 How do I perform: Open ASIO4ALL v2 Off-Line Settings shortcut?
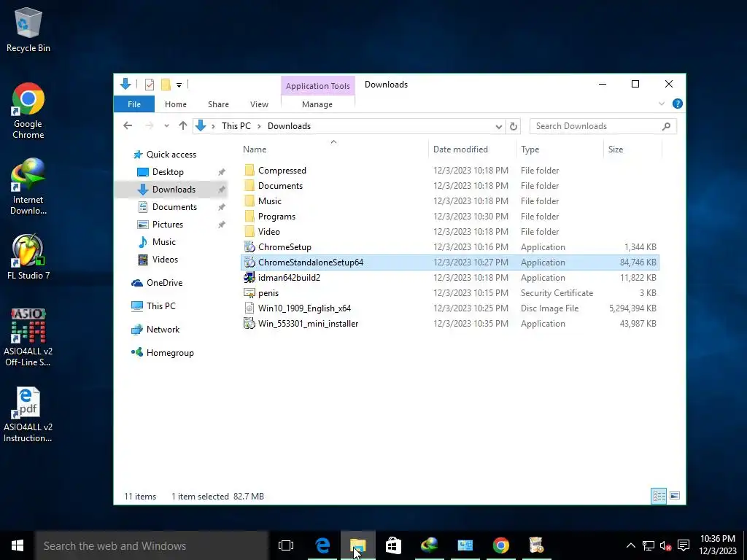(x=28, y=338)
